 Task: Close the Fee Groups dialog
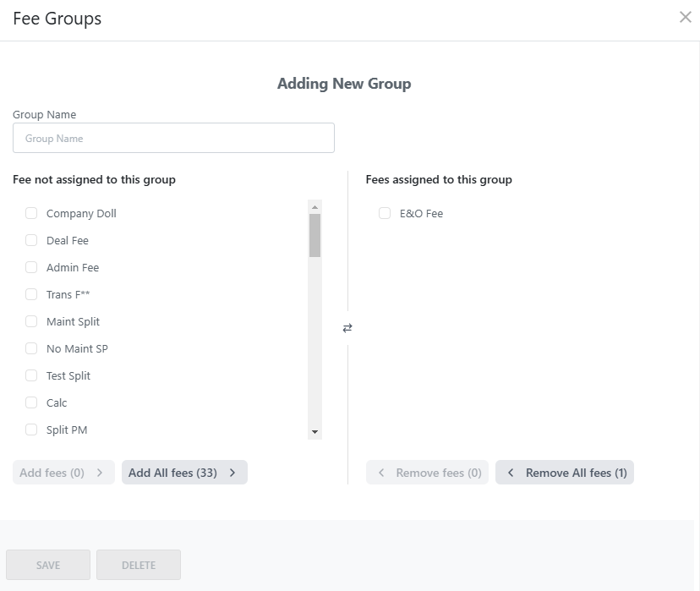tap(686, 17)
